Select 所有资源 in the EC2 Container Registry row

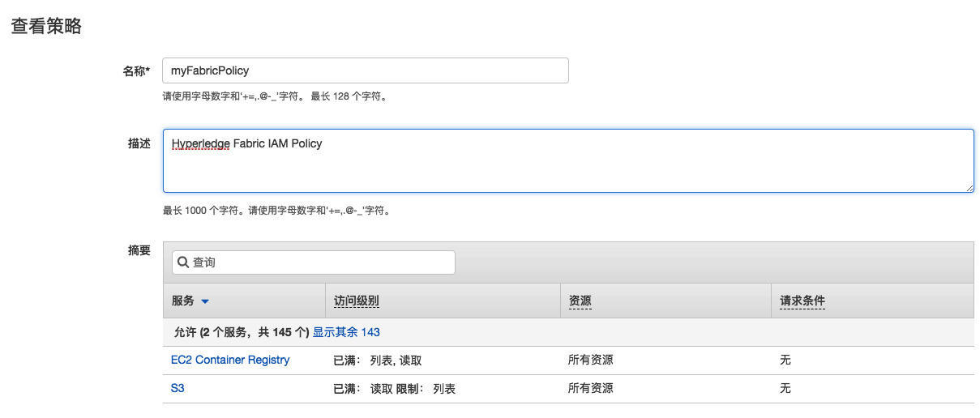[x=590, y=360]
